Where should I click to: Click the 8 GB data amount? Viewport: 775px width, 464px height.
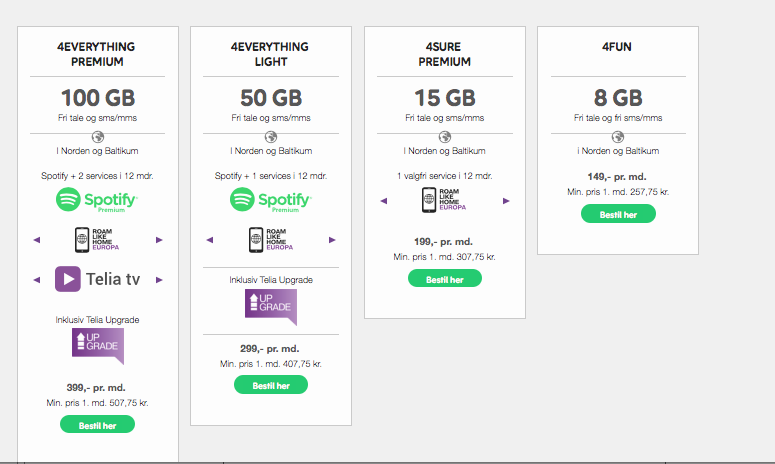point(618,98)
